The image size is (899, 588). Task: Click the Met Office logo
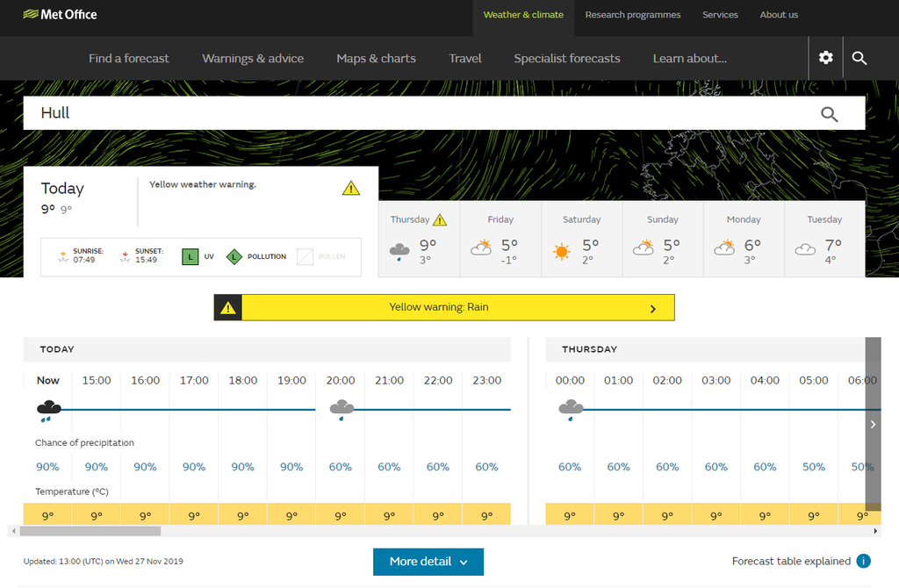pos(60,14)
